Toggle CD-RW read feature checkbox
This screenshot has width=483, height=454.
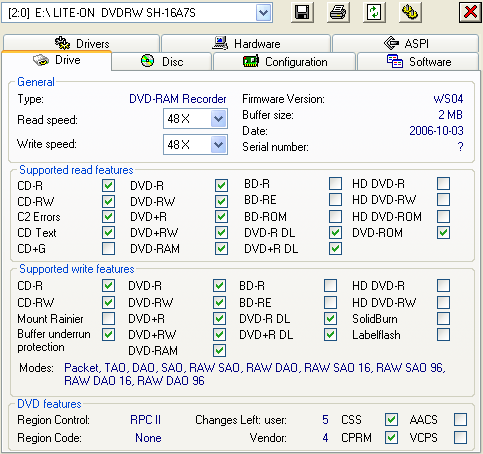click(x=108, y=201)
